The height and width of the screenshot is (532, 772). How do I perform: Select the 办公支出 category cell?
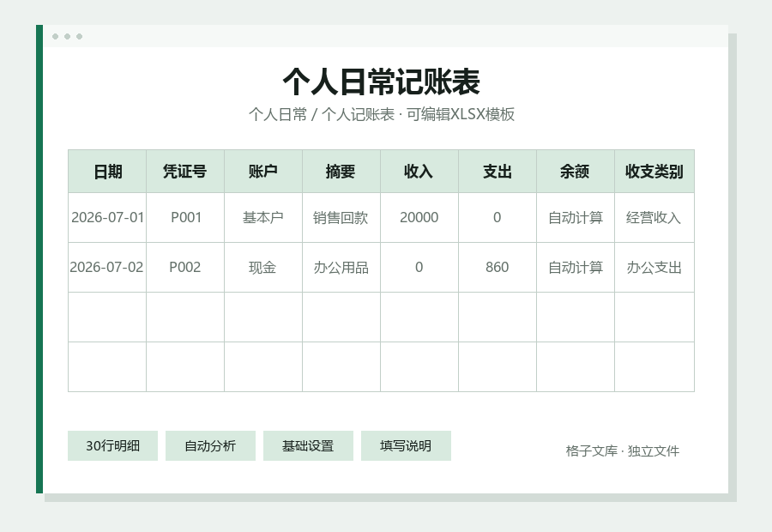pyautogui.click(x=654, y=268)
